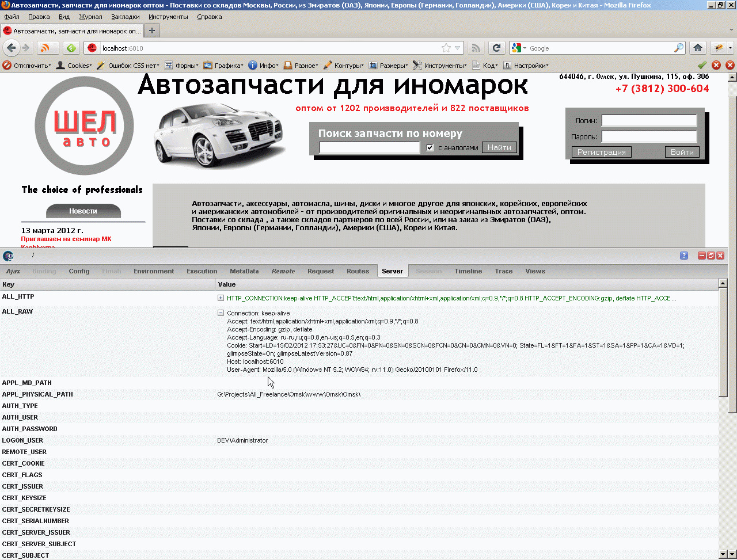Open the Код toolbar menu
The height and width of the screenshot is (560, 737).
coord(484,66)
